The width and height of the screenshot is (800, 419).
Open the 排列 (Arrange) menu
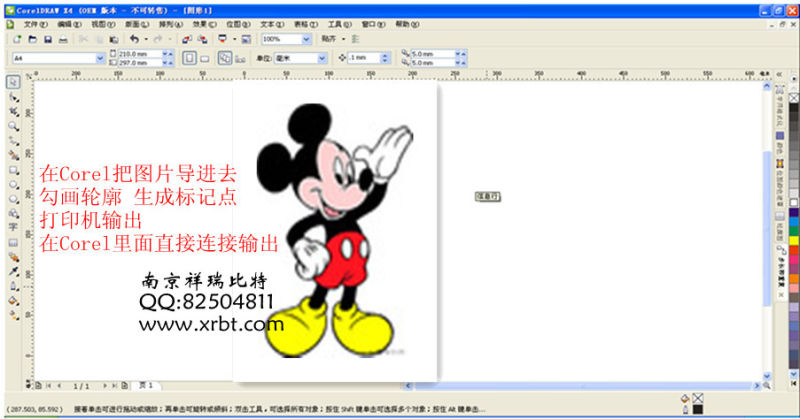click(170, 24)
